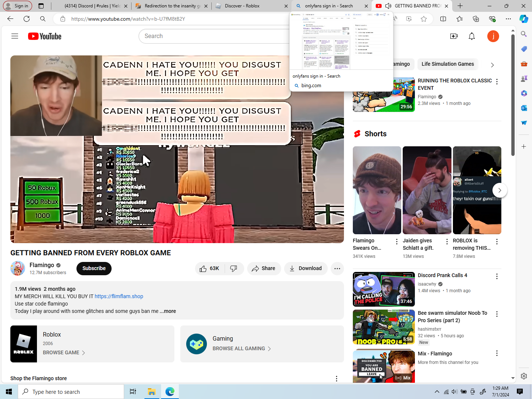Open options for Discord Prank Calls 4
Screen dimensions: 532x399
tap(497, 276)
